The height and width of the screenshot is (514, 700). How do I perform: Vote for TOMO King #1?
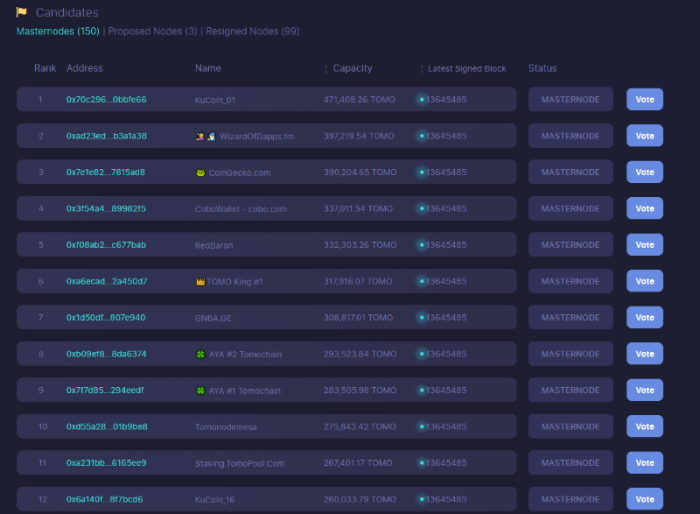(x=645, y=281)
